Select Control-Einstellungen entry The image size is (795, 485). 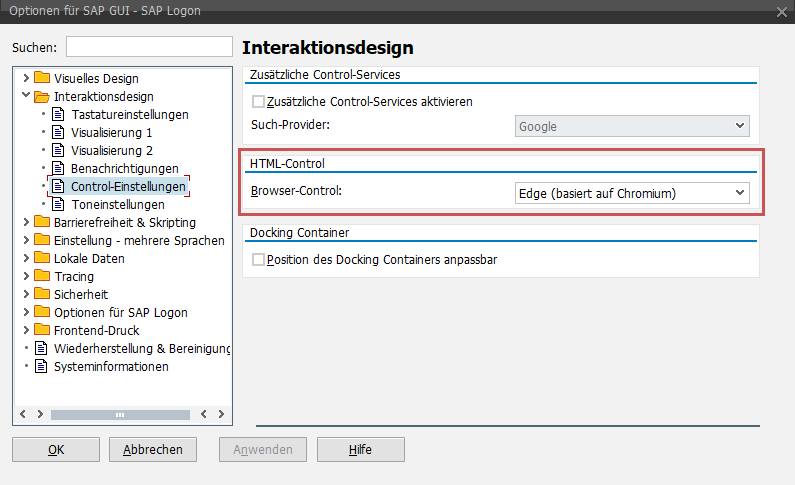click(128, 186)
